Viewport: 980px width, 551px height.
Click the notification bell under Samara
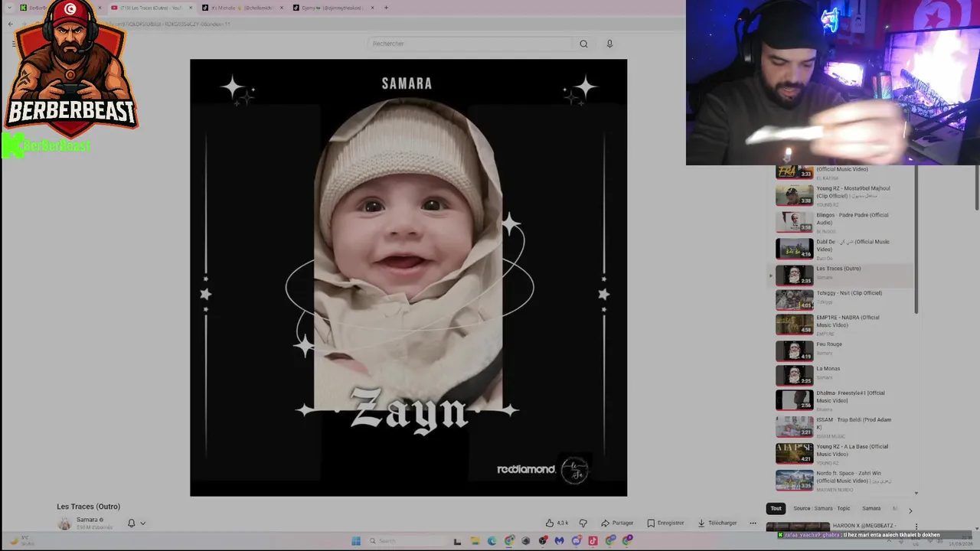coord(131,523)
